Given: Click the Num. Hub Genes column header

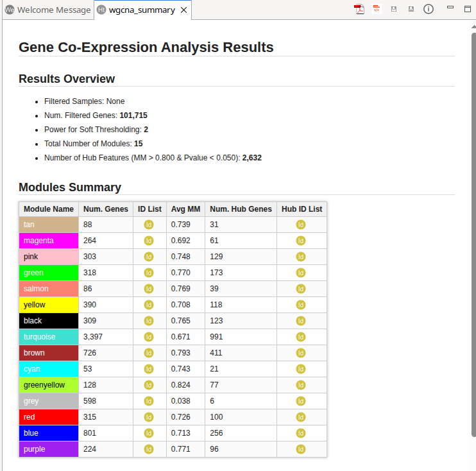Looking at the screenshot, I should point(241,209).
